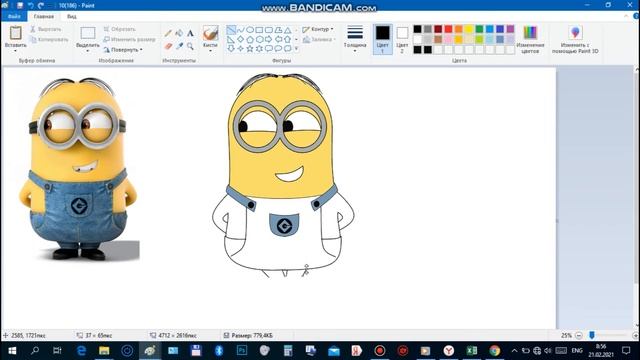Select the Oval shape
The width and height of the screenshot is (640, 360).
250,30
